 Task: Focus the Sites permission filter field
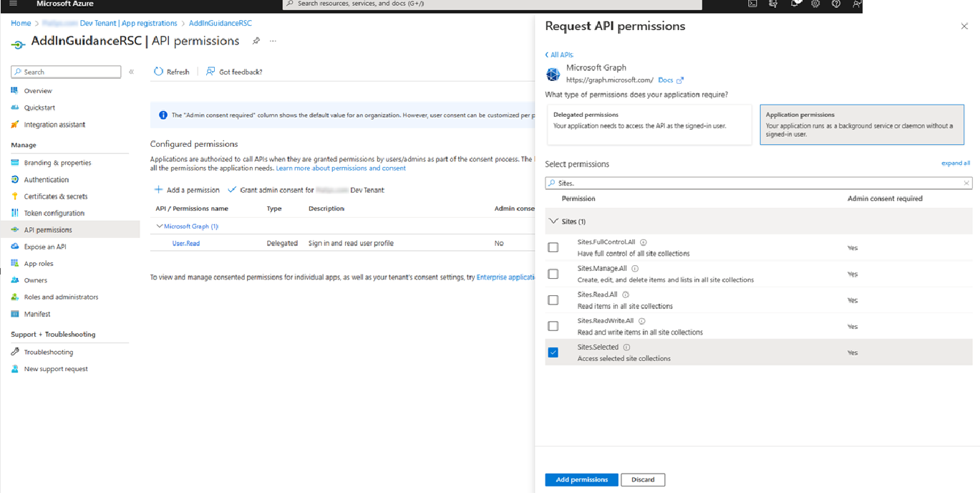[759, 183]
